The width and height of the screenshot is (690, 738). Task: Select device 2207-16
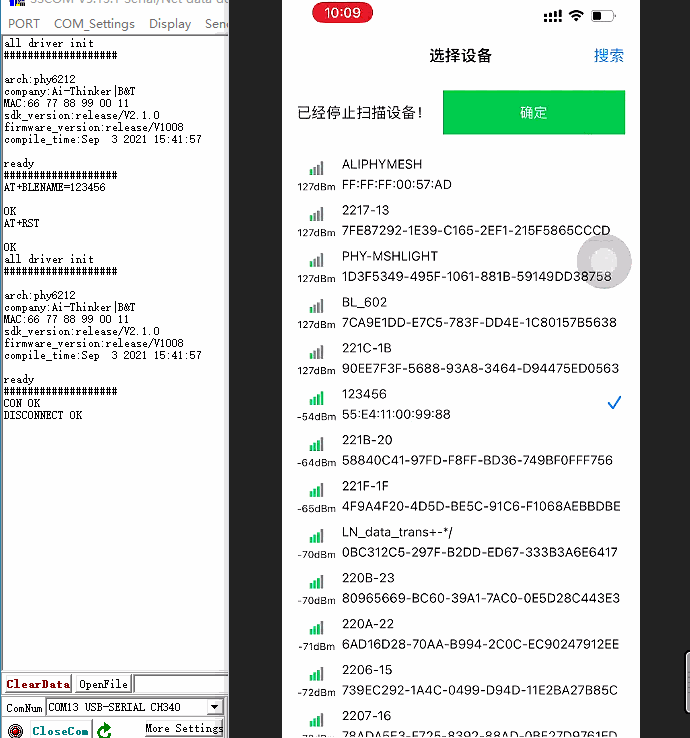pyautogui.click(x=461, y=724)
